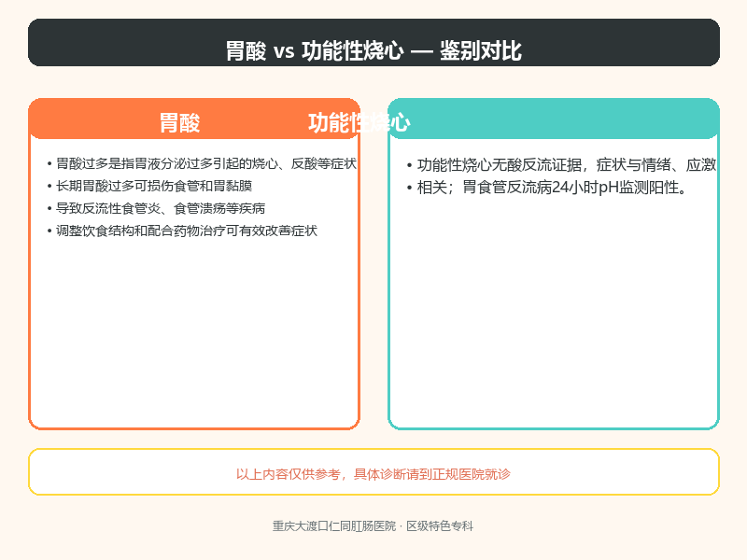Select the 功能性烧心 column heading
Screen dimensions: 747x560
(x=359, y=123)
